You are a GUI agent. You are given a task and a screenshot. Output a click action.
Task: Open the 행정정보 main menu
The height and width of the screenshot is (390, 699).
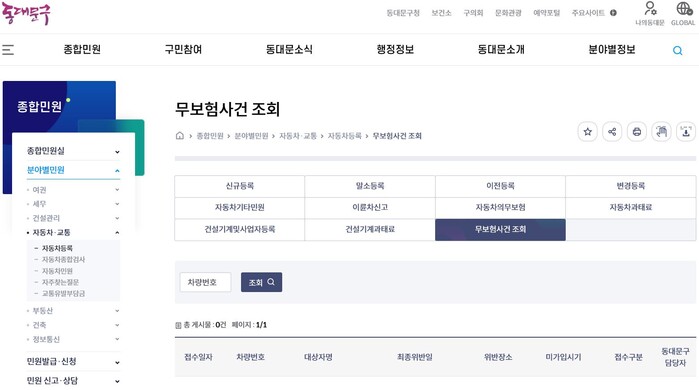[395, 49]
